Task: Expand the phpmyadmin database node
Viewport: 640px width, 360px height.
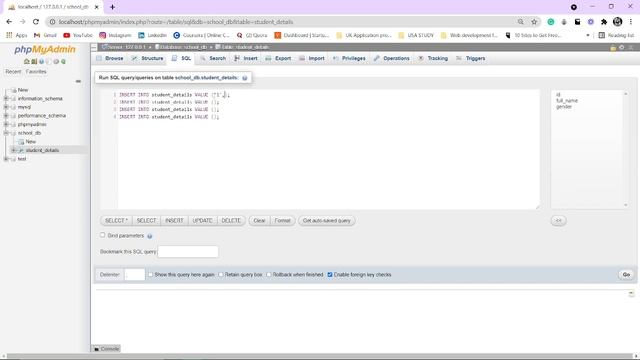Action: pyautogui.click(x=6, y=124)
